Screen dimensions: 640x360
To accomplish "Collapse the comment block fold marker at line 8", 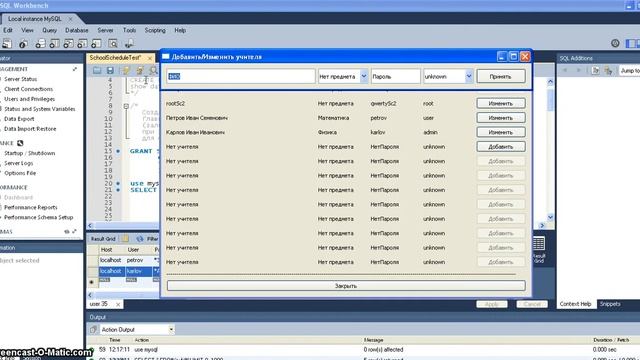I will click(126, 106).
